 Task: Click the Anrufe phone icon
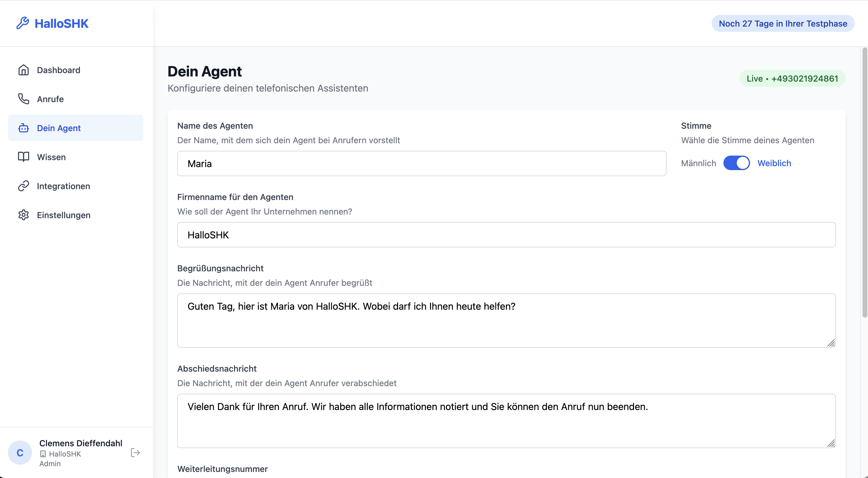point(24,99)
